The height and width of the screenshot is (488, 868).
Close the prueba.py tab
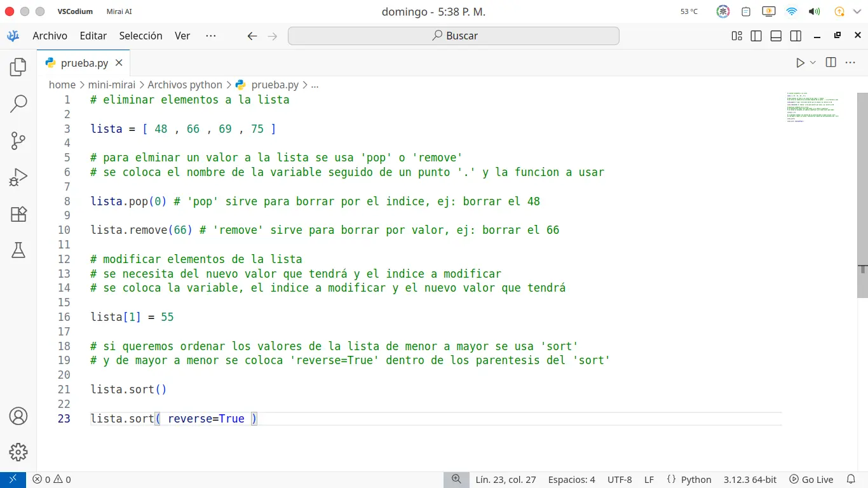[x=119, y=63]
